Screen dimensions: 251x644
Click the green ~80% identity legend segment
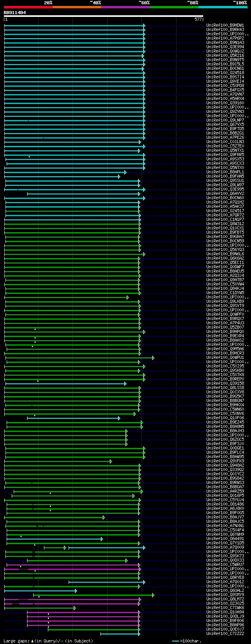174,7
